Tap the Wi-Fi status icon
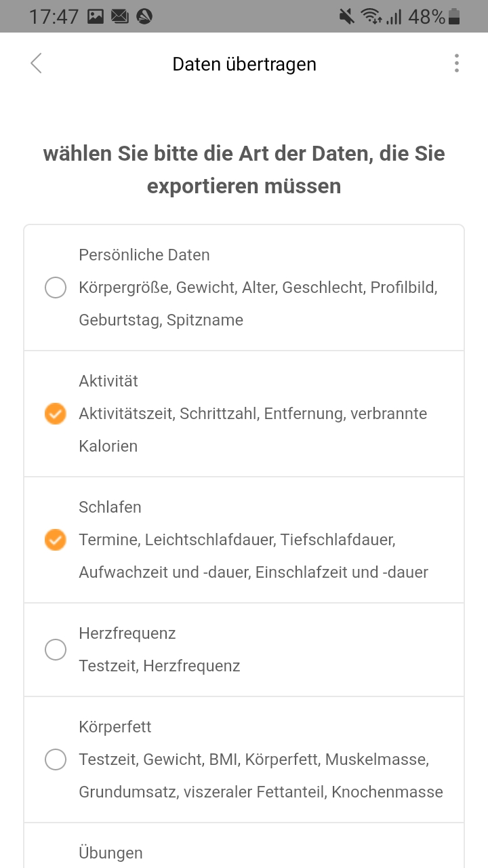Image resolution: width=488 pixels, height=868 pixels. click(x=371, y=16)
